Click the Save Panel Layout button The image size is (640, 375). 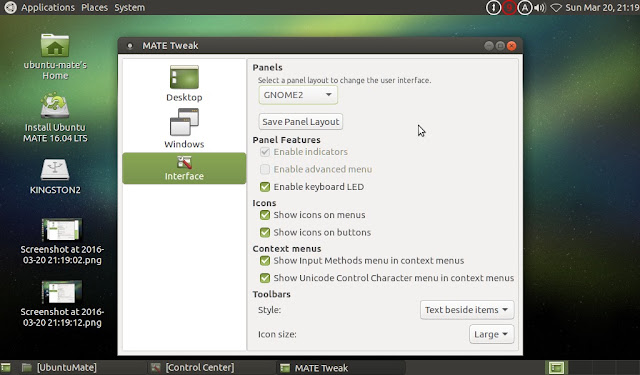click(x=301, y=122)
